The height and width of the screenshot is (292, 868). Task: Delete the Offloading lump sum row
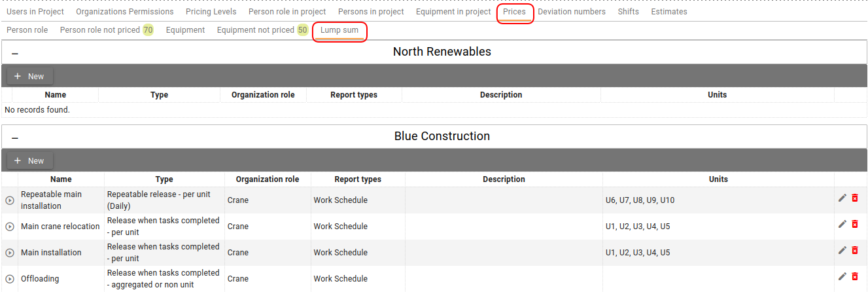[855, 276]
